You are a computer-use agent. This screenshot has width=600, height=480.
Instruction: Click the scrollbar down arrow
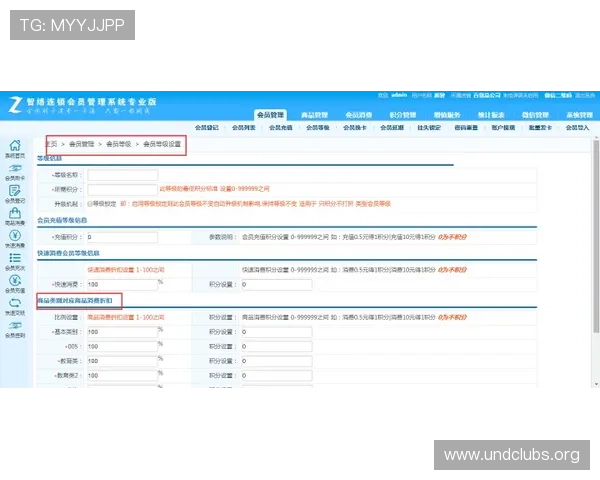coord(596,384)
